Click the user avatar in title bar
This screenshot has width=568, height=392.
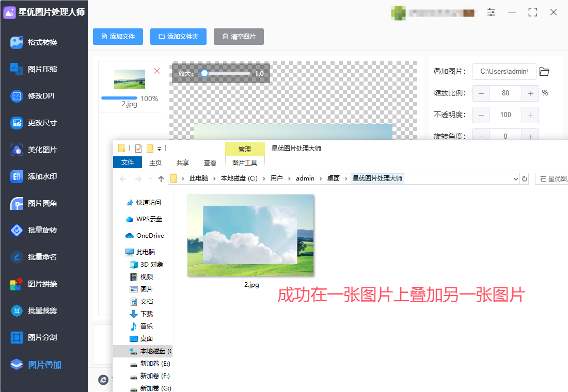coord(398,13)
